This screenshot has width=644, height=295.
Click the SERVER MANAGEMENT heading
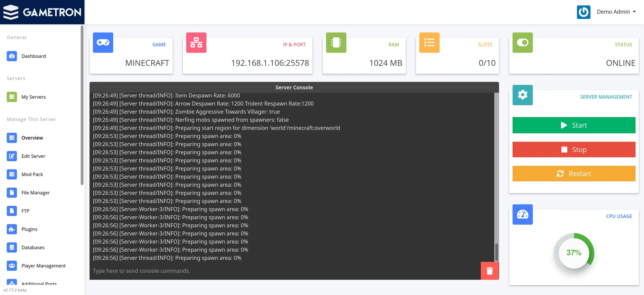606,97
